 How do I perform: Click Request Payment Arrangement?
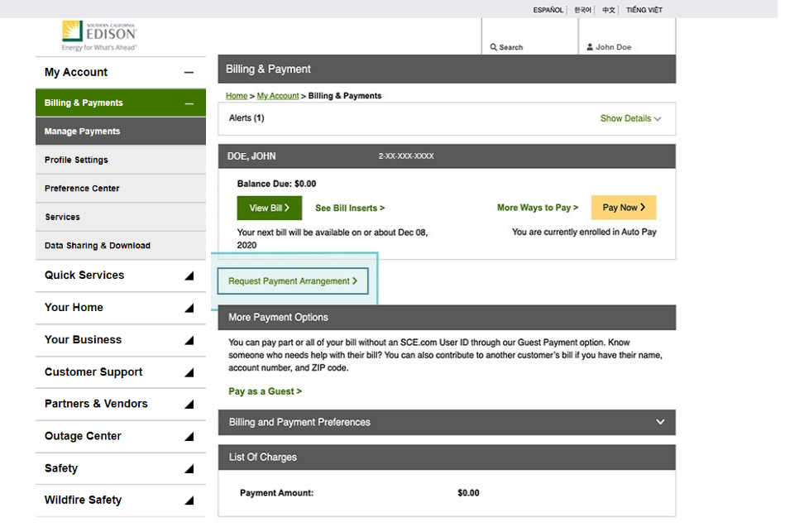pos(293,281)
